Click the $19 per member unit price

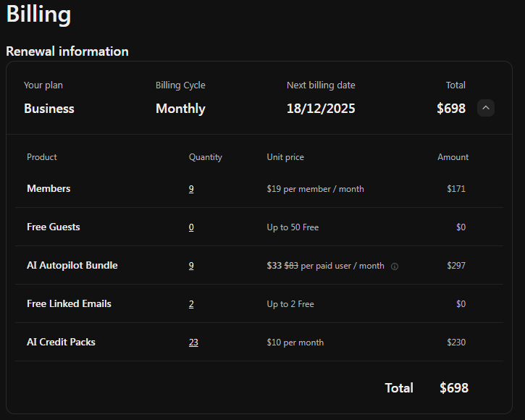[315, 189]
